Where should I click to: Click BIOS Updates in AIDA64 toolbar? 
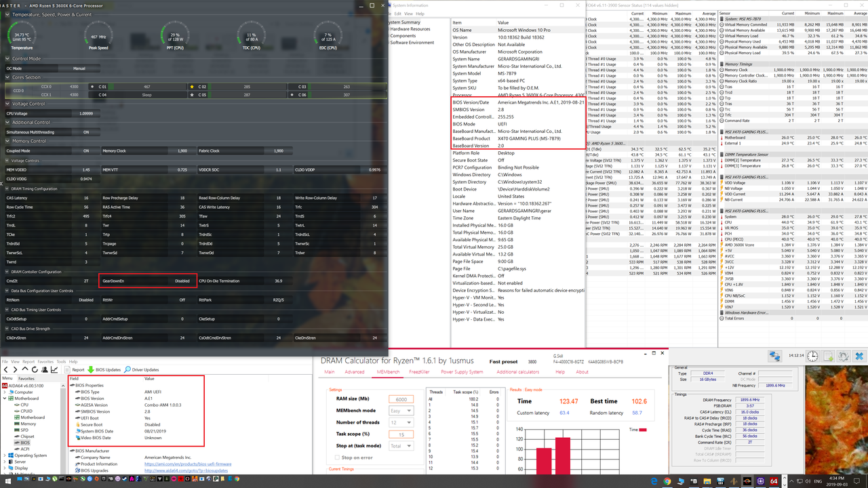[104, 369]
